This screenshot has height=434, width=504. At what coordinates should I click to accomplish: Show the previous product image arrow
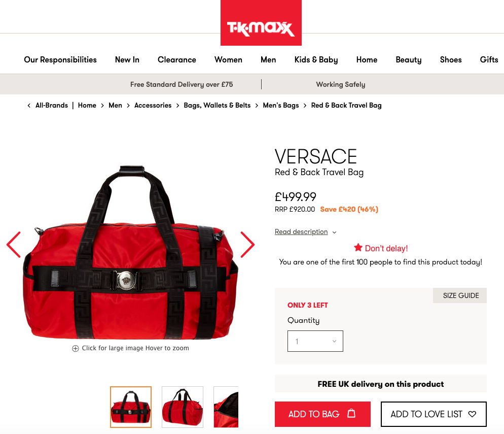14,245
